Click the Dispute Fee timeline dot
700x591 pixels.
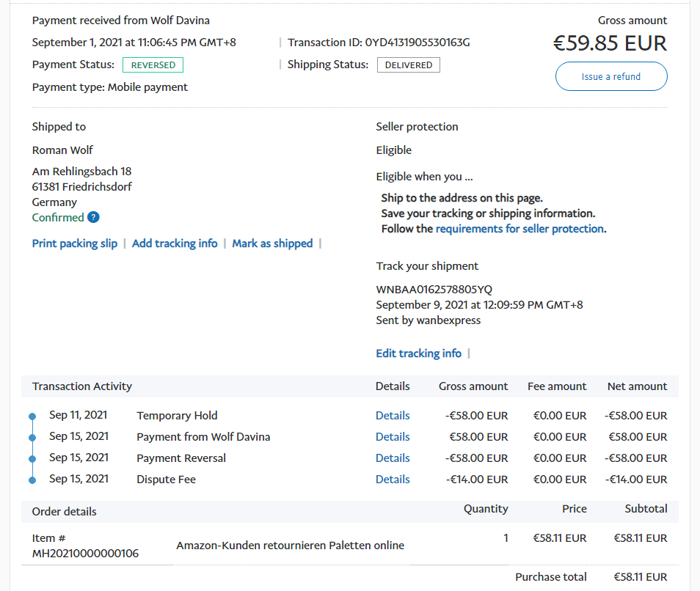tap(32, 480)
